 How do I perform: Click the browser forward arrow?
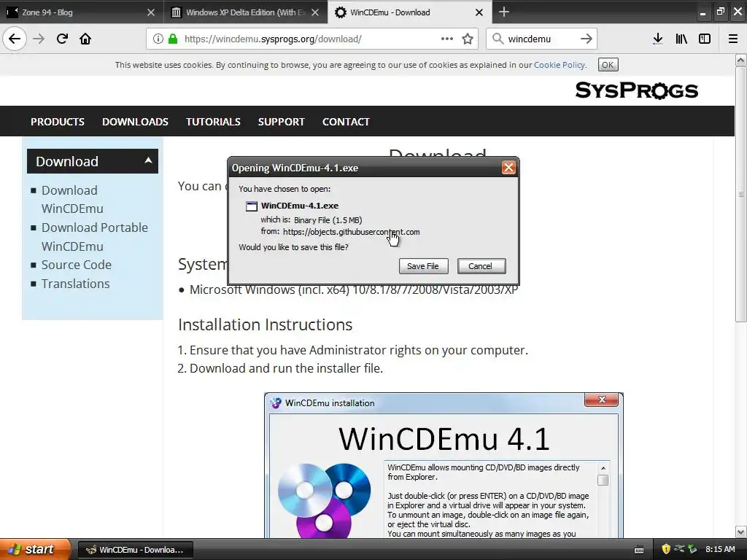39,39
